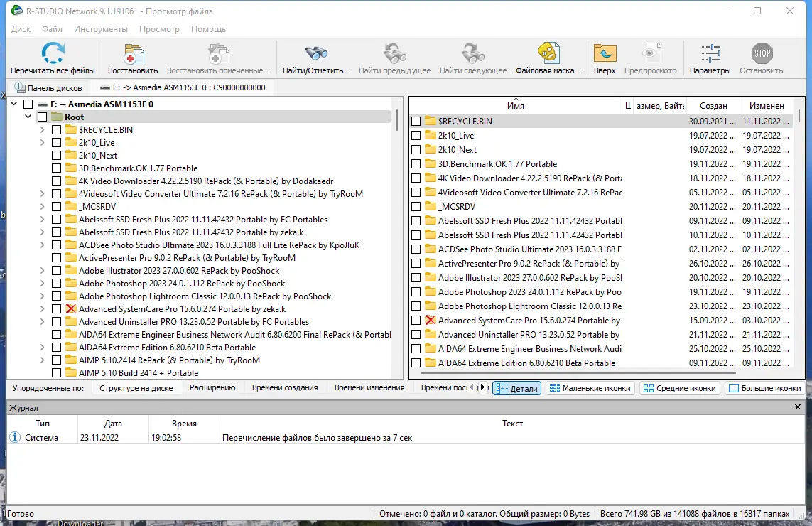Expand 4Videosoft Video Converter tree node
This screenshot has width=812, height=526.
[43, 194]
